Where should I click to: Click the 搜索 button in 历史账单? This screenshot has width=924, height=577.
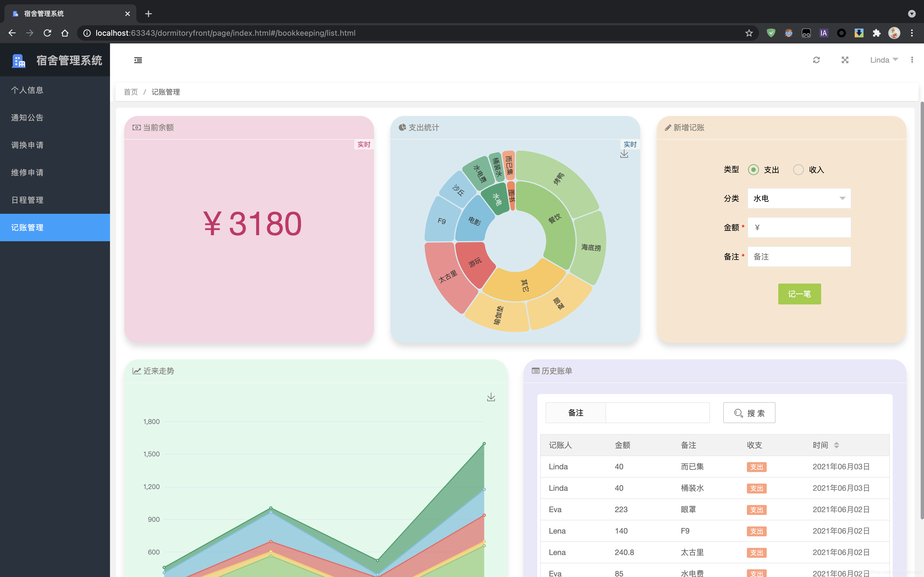pyautogui.click(x=749, y=413)
